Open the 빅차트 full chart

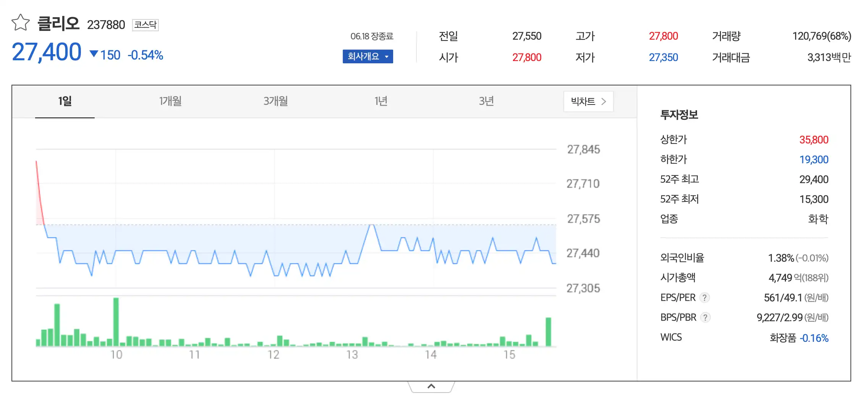point(588,101)
